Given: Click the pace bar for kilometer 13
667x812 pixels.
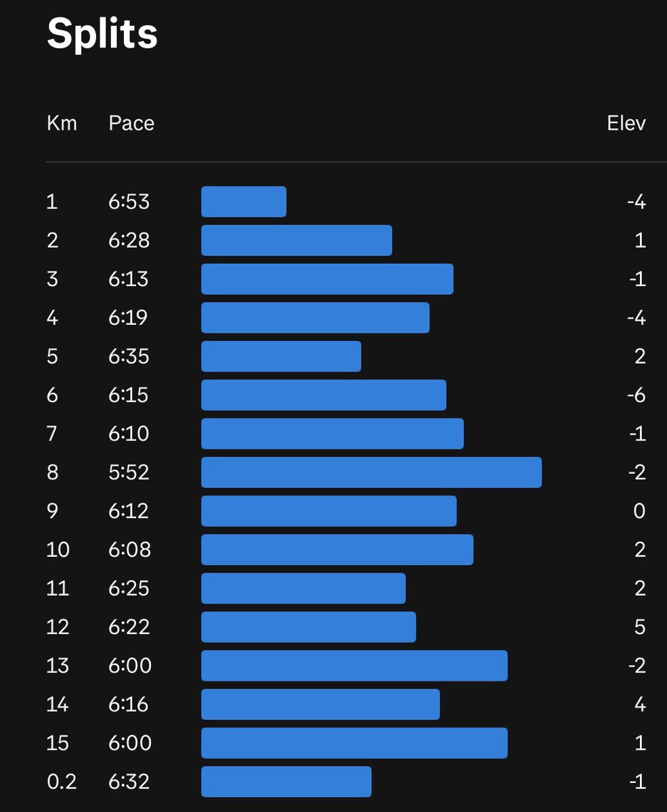Looking at the screenshot, I should pyautogui.click(x=354, y=666).
